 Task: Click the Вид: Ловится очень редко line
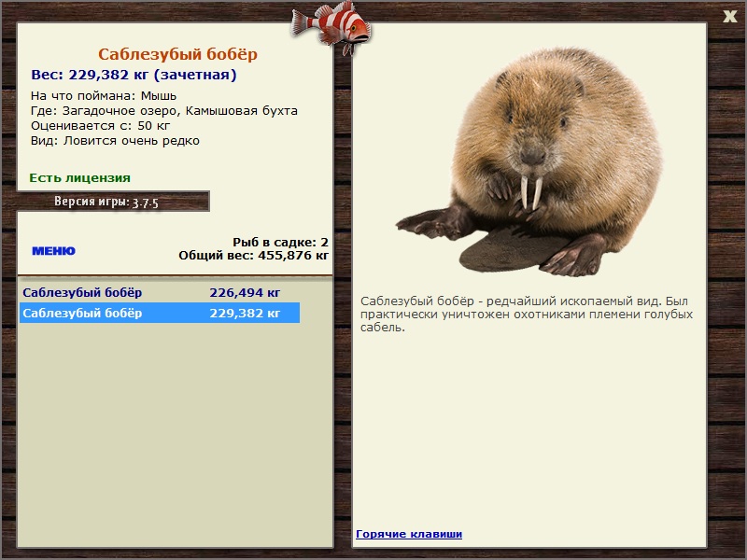click(115, 141)
